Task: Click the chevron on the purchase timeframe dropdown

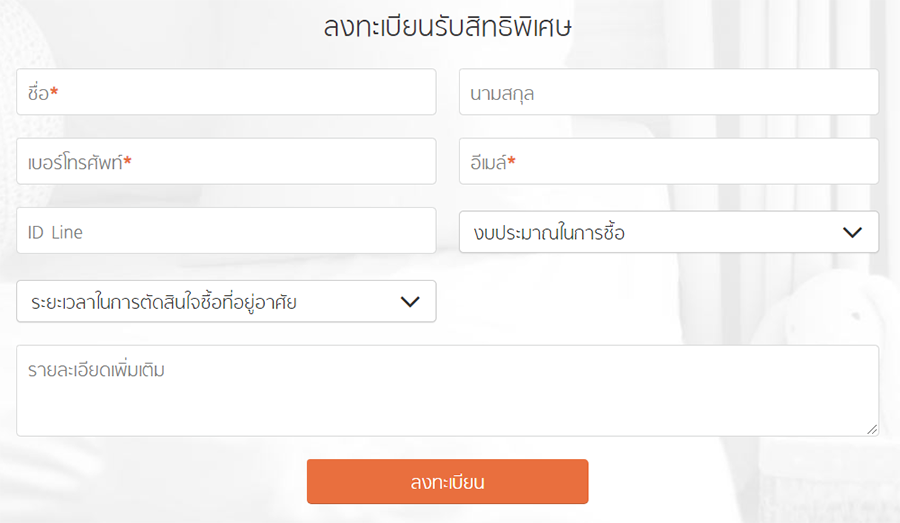Action: (x=410, y=301)
